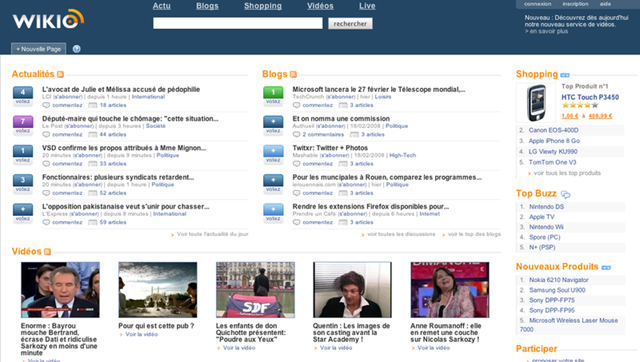Open 'Pour qui est cette pub' thumbnail
The width and height of the screenshot is (640, 362).
coord(158,290)
